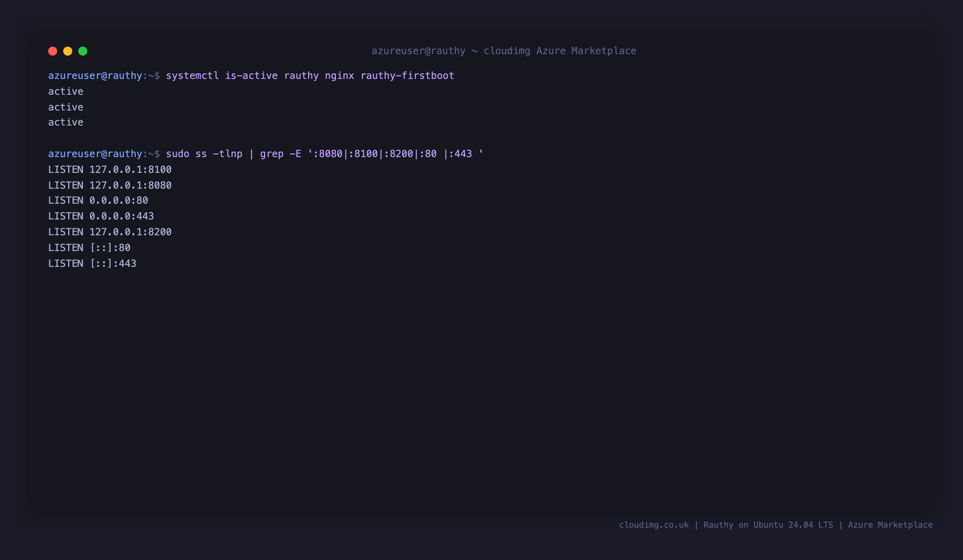The image size is (963, 560).
Task: Click the LISTEN 0.0.0.0:80 line
Action: point(98,200)
